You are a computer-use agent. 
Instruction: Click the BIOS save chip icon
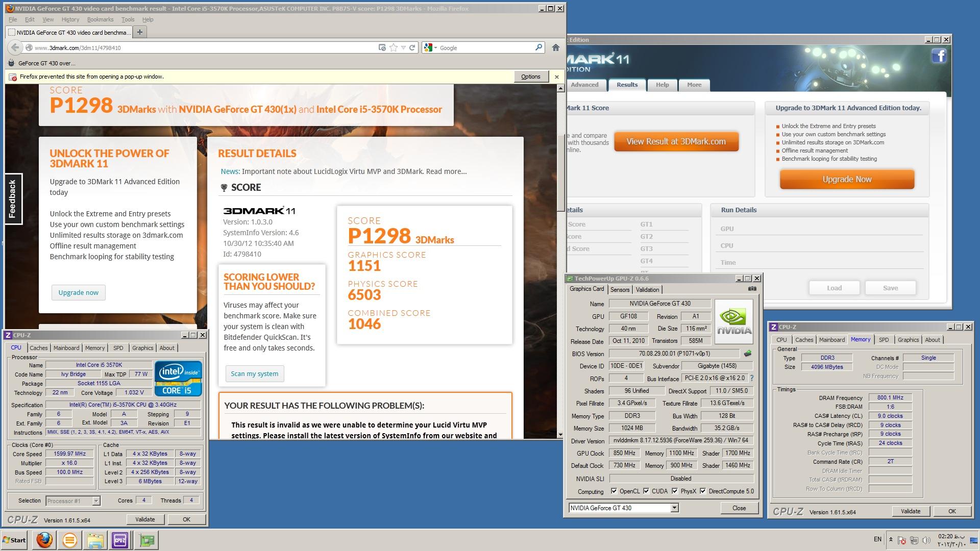pyautogui.click(x=748, y=354)
